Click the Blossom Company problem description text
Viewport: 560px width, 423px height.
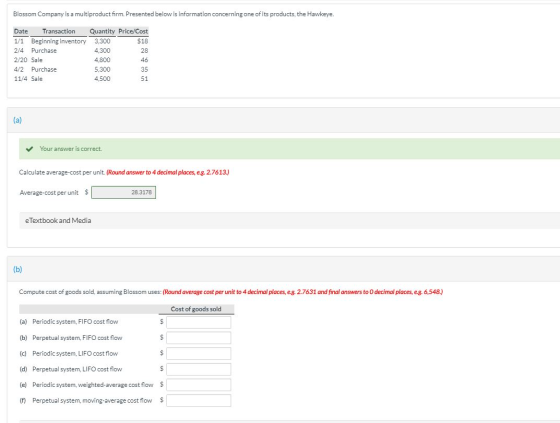point(174,14)
